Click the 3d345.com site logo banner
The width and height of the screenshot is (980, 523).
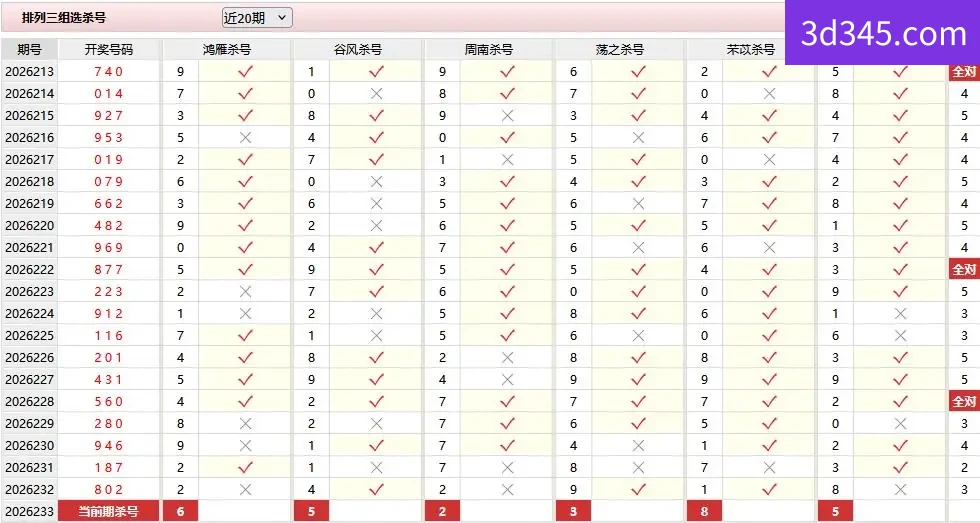pos(882,32)
